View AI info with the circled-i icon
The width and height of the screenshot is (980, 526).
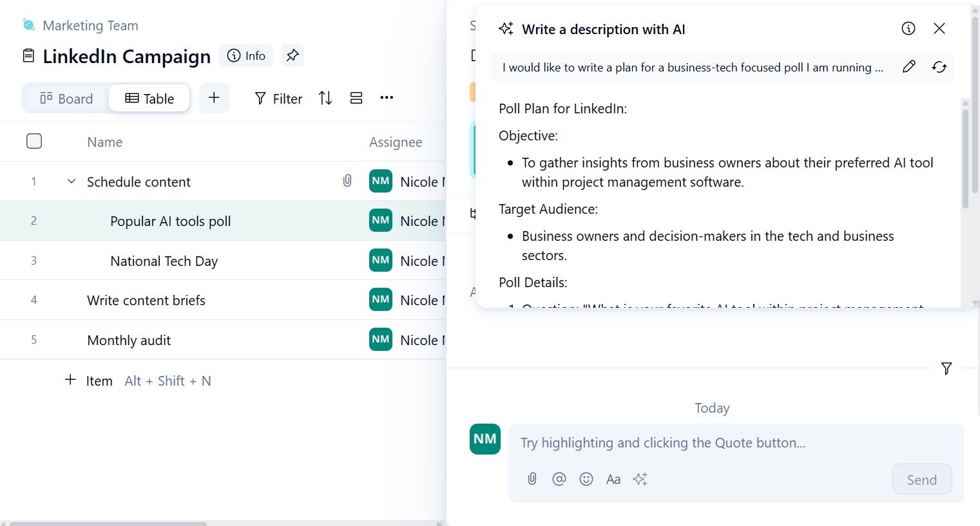[x=908, y=28]
